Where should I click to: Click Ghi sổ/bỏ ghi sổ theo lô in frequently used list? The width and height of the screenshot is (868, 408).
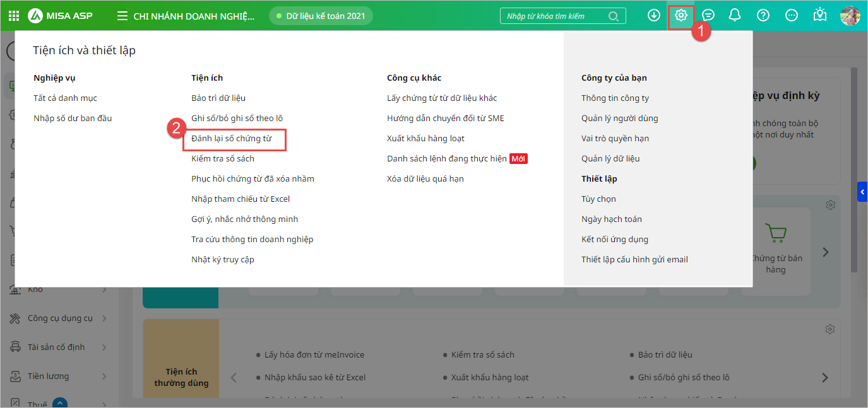coord(684,378)
